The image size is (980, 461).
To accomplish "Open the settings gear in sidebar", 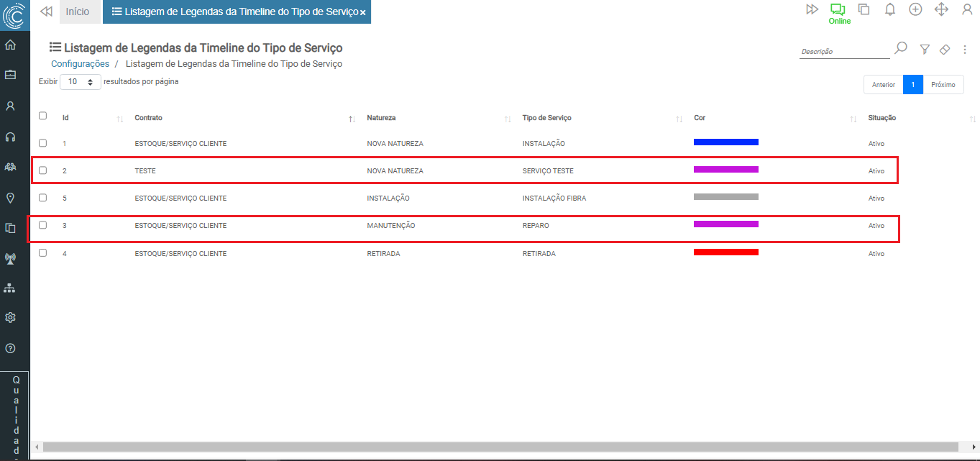I will 11,317.
